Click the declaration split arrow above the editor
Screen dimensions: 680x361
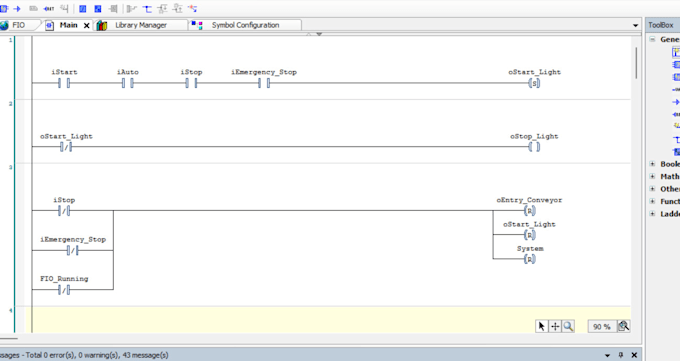pos(319,34)
